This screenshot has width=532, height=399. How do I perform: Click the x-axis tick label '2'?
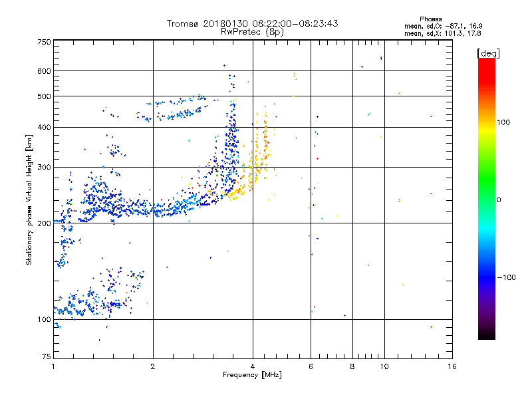(153, 366)
